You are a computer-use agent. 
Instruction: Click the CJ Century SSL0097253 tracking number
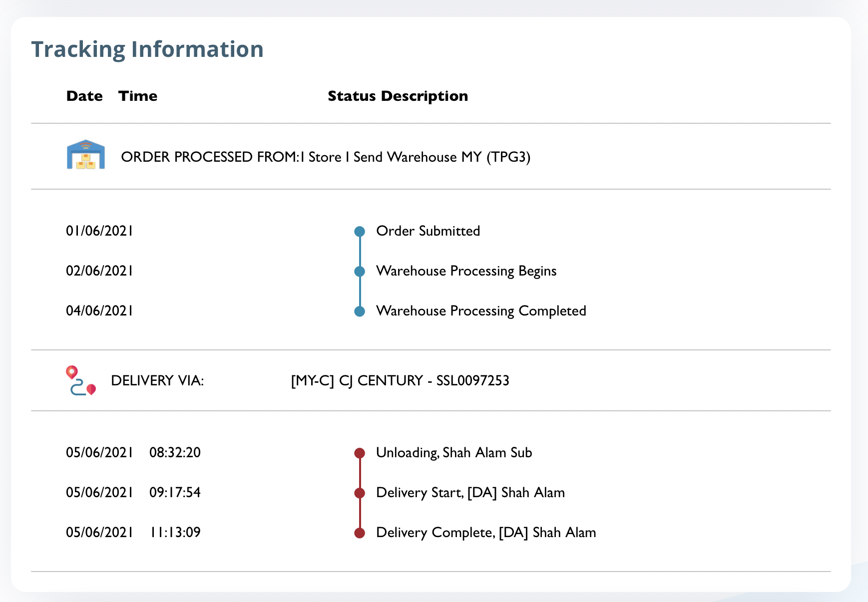(400, 381)
